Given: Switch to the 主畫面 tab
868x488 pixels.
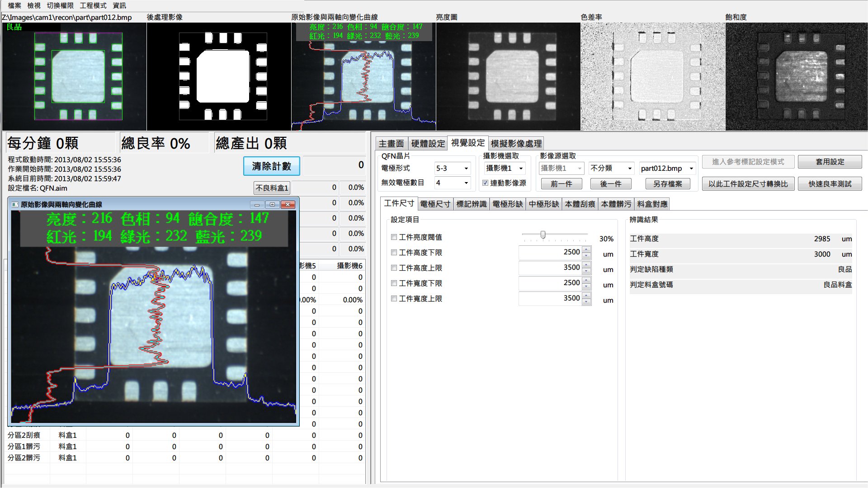Looking at the screenshot, I should click(392, 144).
